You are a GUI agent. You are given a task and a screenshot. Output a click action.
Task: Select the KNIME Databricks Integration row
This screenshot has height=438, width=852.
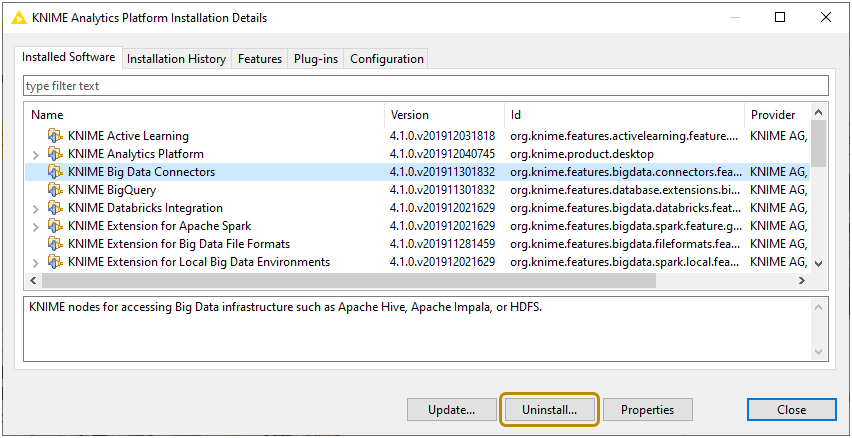point(417,208)
